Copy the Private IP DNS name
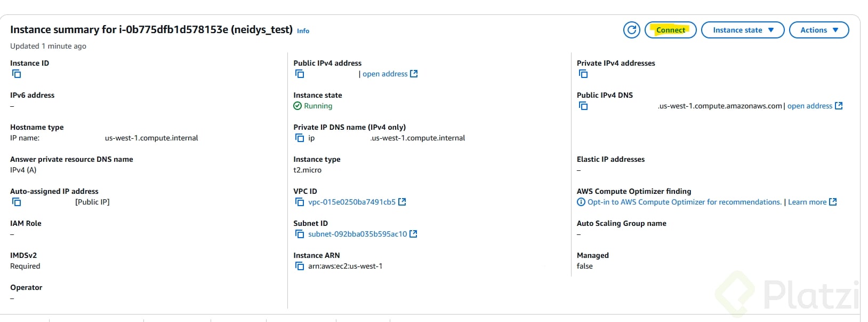This screenshot has height=322, width=868. [300, 138]
